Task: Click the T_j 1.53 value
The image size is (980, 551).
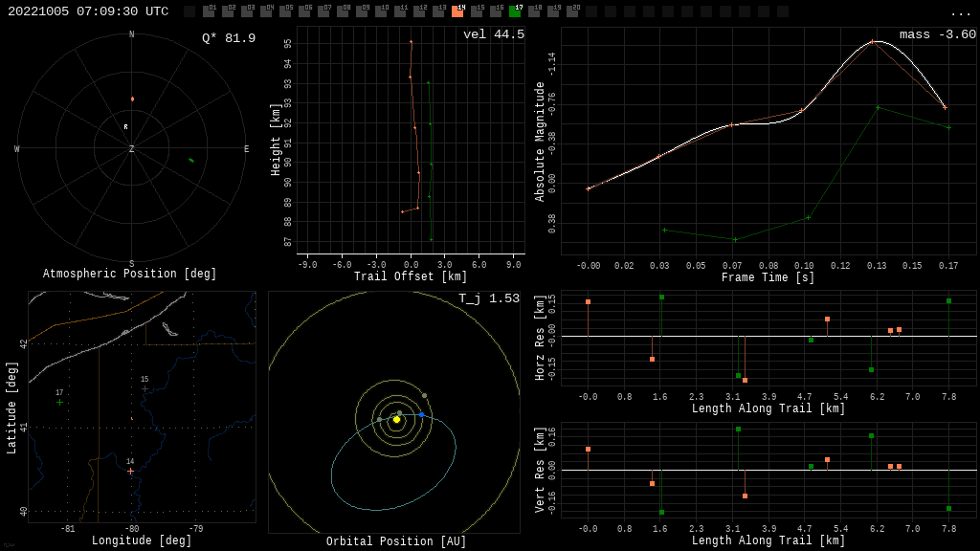Action: coord(489,298)
